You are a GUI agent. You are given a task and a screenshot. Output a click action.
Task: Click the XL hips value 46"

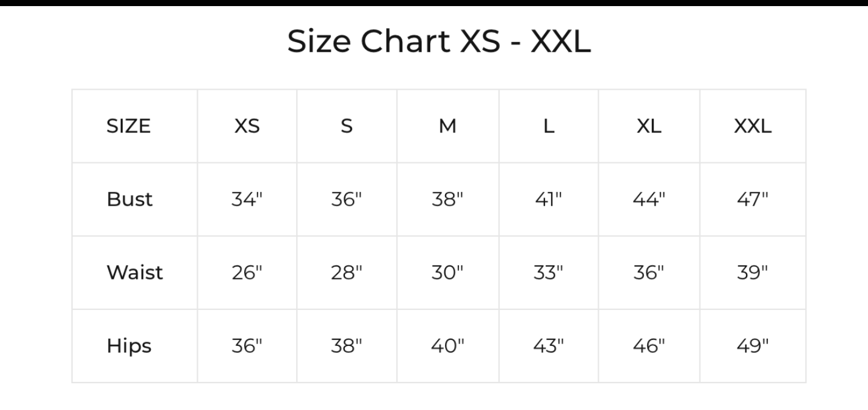pos(649,346)
